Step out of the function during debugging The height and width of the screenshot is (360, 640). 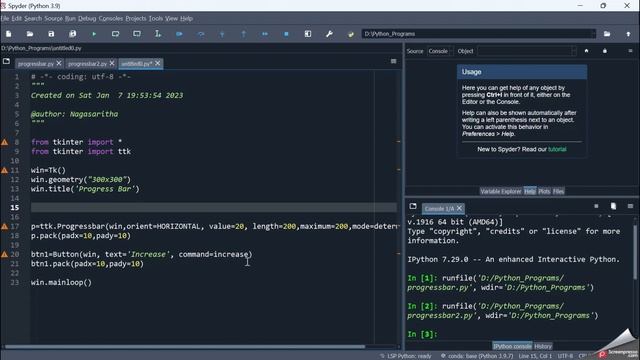[x=244, y=34]
